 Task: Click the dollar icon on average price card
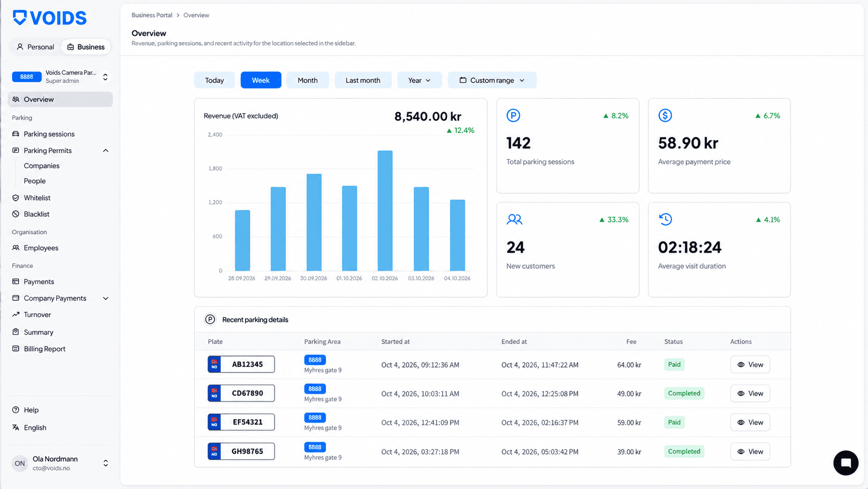(665, 115)
